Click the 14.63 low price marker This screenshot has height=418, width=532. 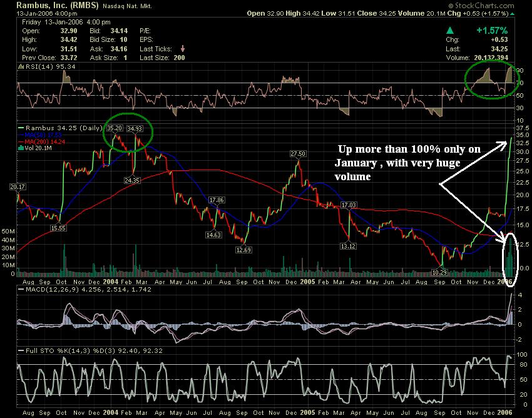click(213, 235)
